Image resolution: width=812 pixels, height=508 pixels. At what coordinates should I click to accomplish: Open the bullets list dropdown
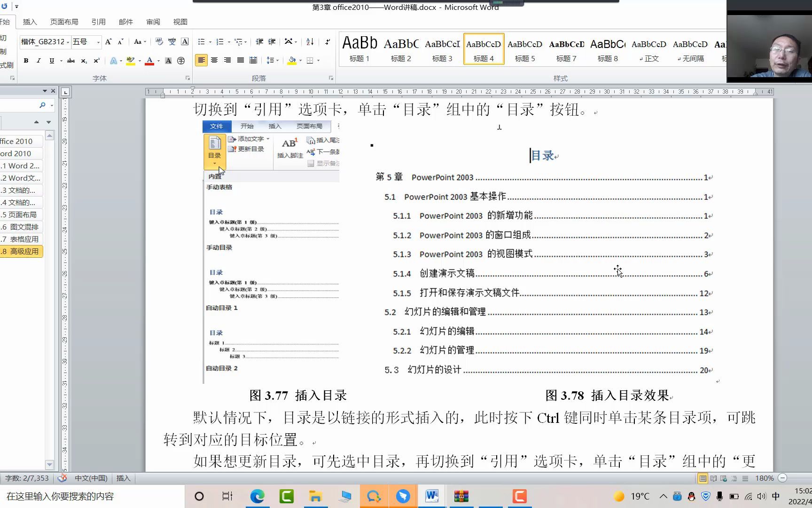(210, 42)
